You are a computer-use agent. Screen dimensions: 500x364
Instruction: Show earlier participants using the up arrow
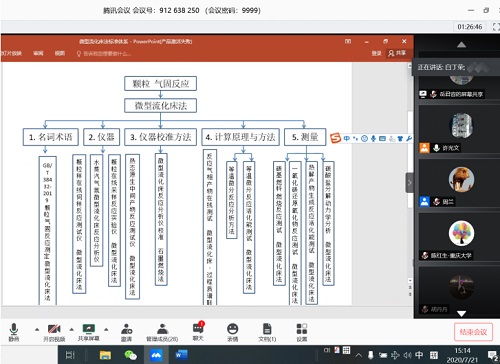click(x=461, y=45)
